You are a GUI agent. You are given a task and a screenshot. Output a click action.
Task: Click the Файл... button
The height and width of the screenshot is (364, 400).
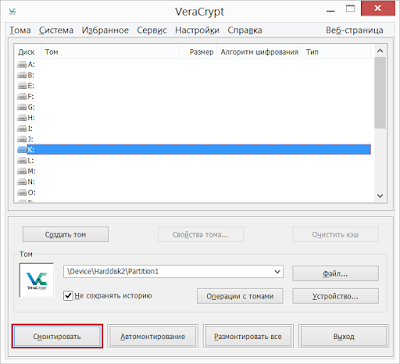click(335, 274)
